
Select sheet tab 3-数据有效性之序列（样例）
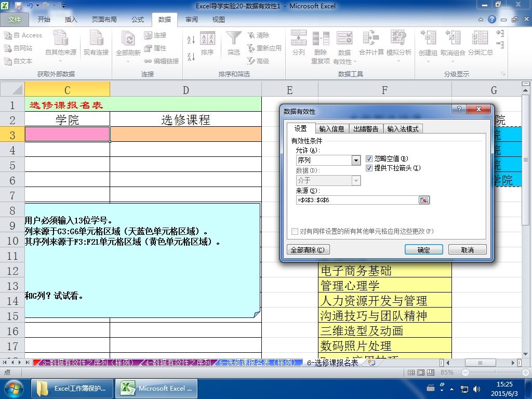coord(87,363)
